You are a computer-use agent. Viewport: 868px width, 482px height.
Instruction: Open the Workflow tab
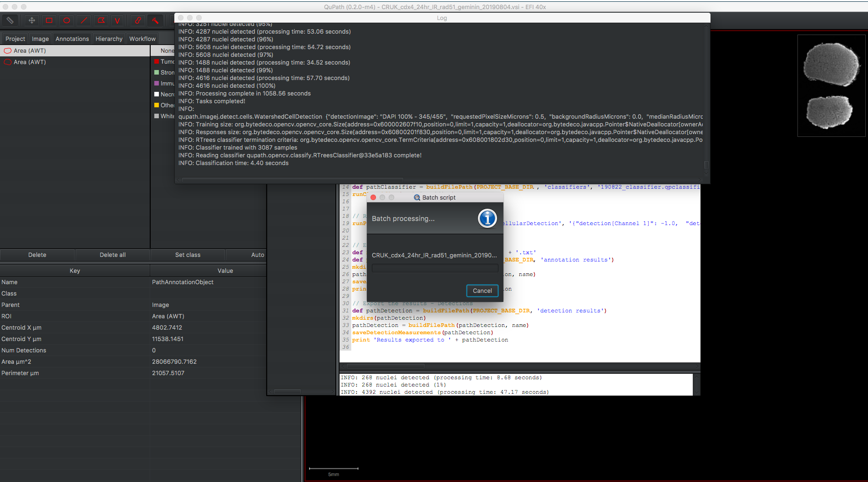[142, 39]
